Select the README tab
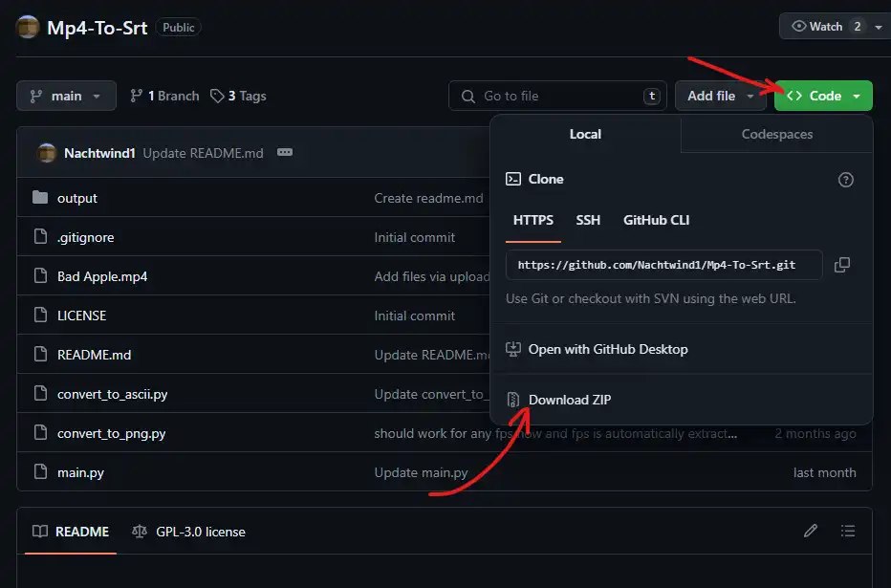This screenshot has height=588, width=891. point(71,532)
